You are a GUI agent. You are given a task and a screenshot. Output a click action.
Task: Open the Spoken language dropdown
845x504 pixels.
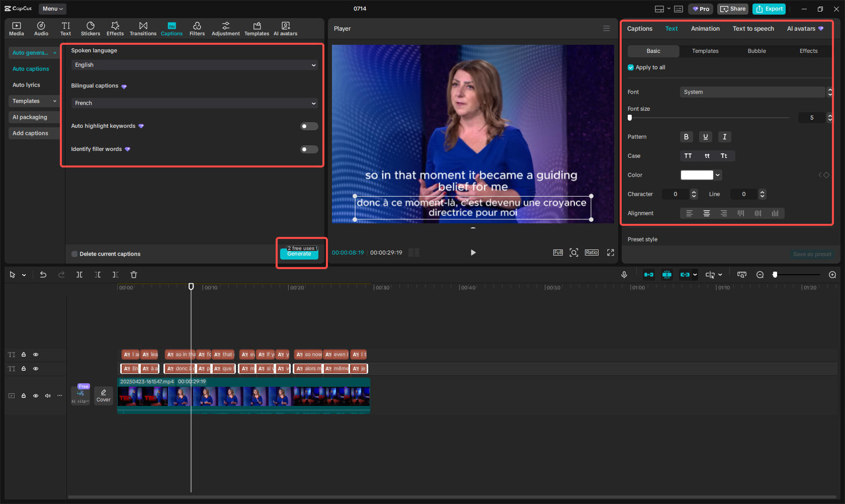[194, 65]
